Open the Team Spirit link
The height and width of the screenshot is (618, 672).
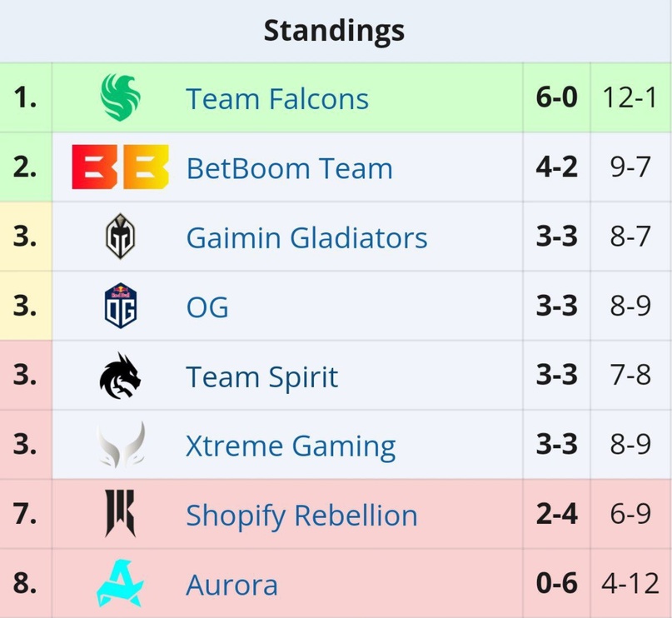pos(261,377)
